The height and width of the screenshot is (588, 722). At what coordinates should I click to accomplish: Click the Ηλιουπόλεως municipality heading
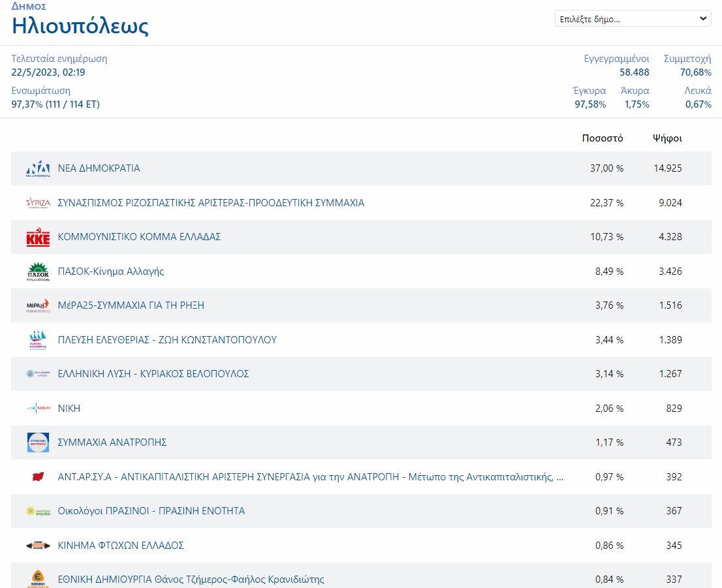[80, 26]
